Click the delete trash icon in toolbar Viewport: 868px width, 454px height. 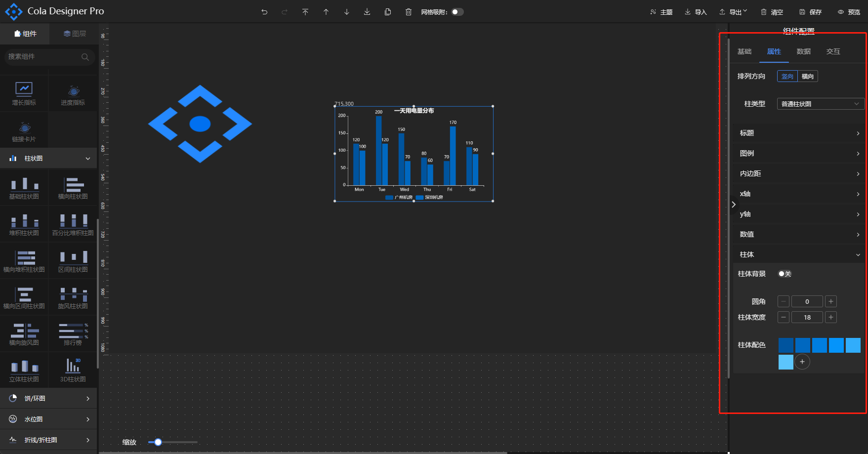click(409, 12)
